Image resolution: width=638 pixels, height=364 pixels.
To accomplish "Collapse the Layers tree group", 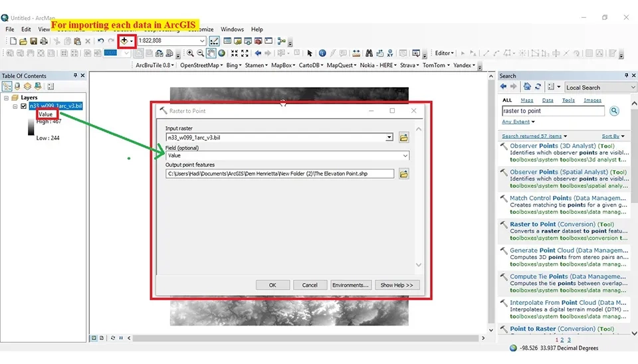I will (6, 98).
